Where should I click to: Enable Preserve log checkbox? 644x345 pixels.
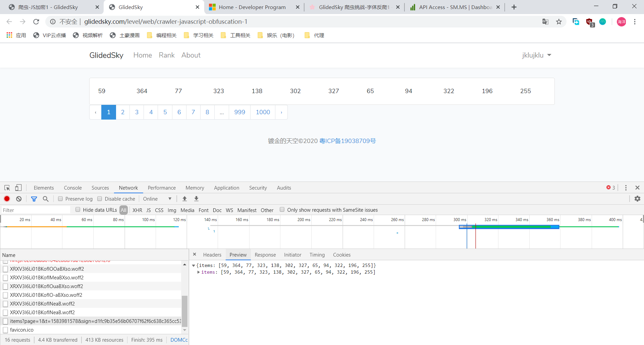pyautogui.click(x=60, y=199)
